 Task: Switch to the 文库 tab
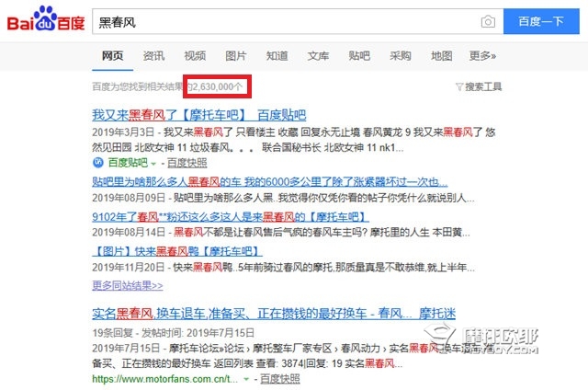(x=319, y=56)
